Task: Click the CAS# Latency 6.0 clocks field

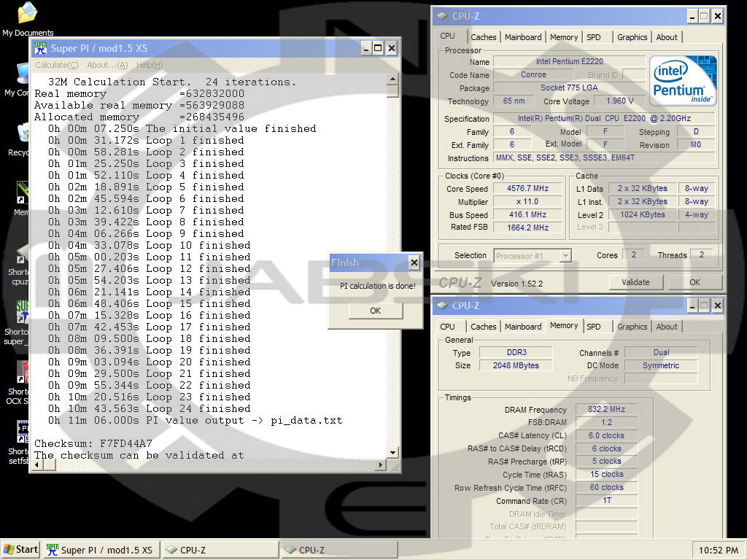Action: (606, 435)
